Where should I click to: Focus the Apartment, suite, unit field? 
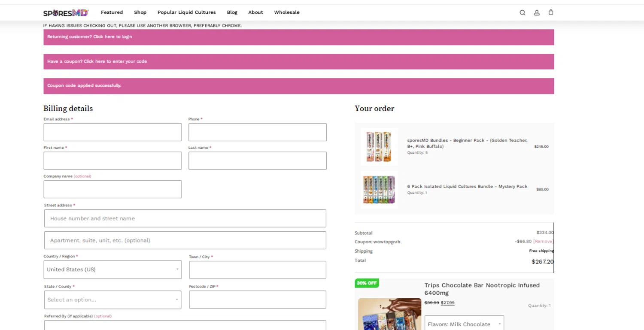tap(185, 240)
